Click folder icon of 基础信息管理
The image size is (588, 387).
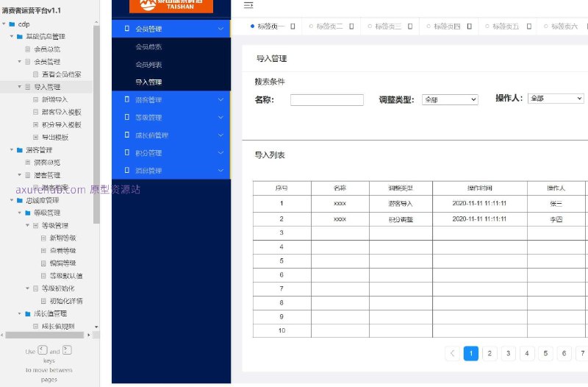[x=20, y=36]
